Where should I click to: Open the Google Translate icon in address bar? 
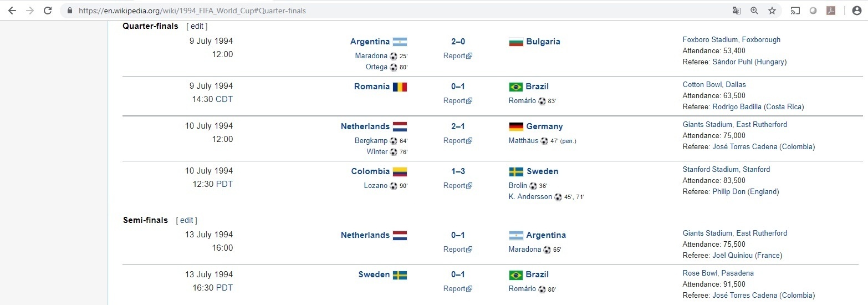(x=736, y=11)
